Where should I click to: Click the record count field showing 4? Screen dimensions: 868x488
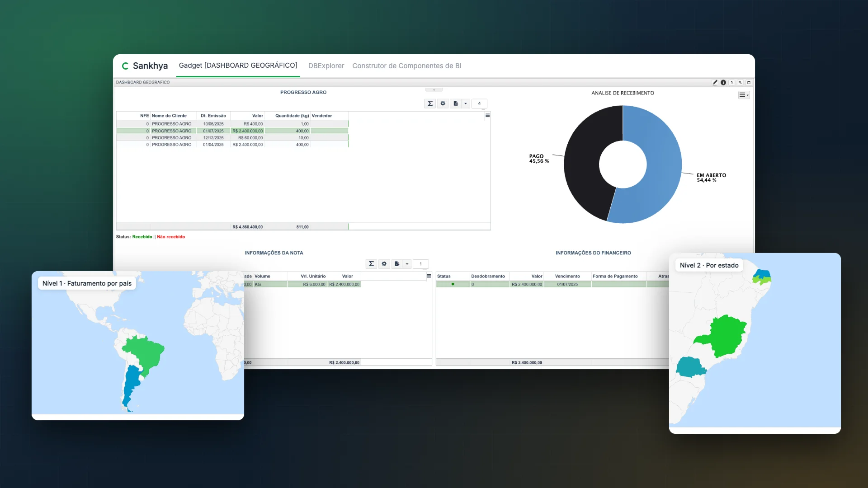coord(479,103)
